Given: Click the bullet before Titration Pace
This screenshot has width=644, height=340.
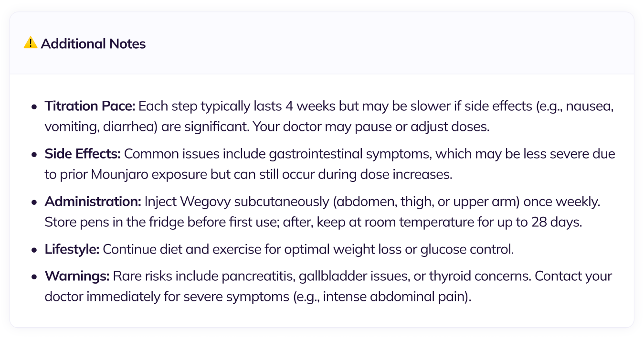Looking at the screenshot, I should click(x=34, y=106).
